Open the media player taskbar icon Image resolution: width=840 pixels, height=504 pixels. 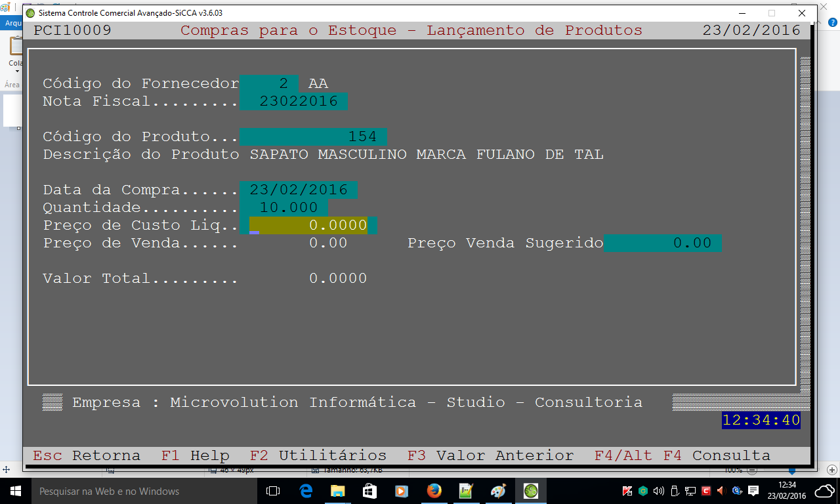[x=402, y=491]
